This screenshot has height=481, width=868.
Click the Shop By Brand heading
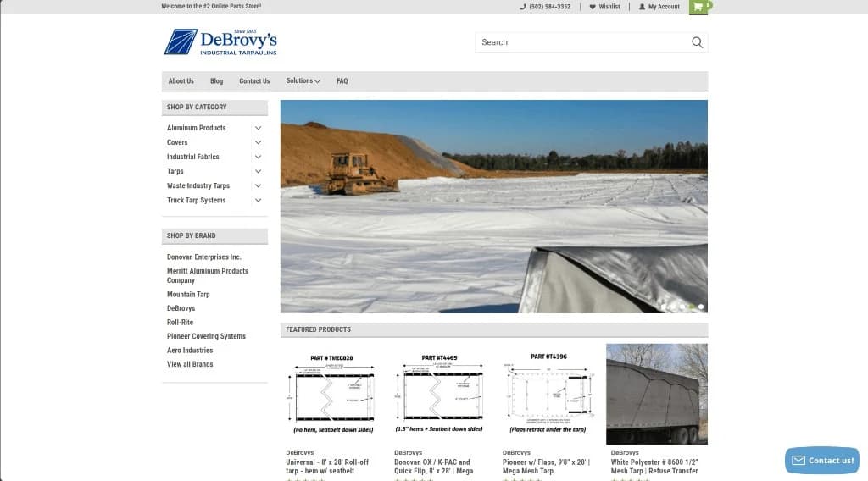tap(191, 235)
